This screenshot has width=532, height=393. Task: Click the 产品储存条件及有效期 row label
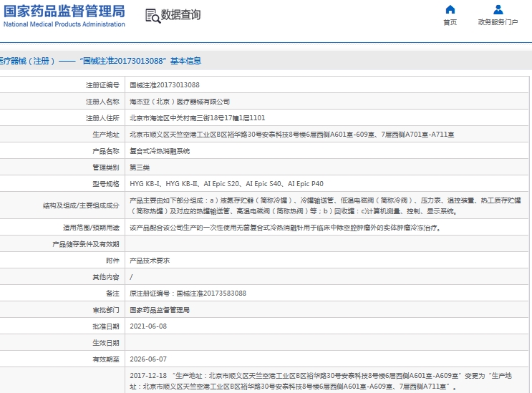86,245
